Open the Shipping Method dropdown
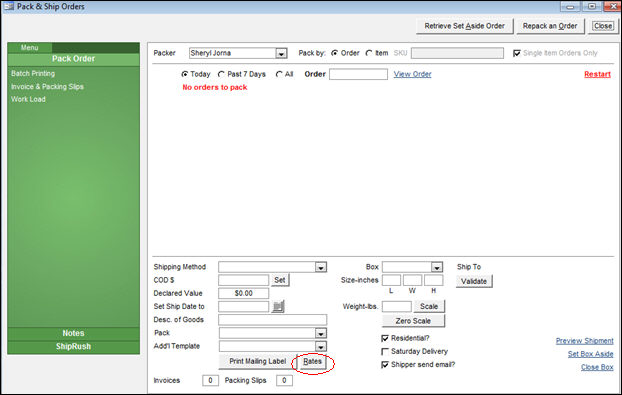Viewport: 622px width, 395px height. click(x=321, y=267)
